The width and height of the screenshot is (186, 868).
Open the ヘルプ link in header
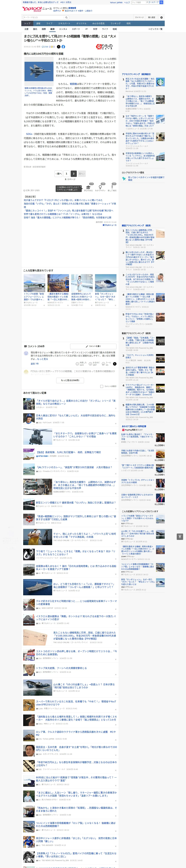coord(127,2)
